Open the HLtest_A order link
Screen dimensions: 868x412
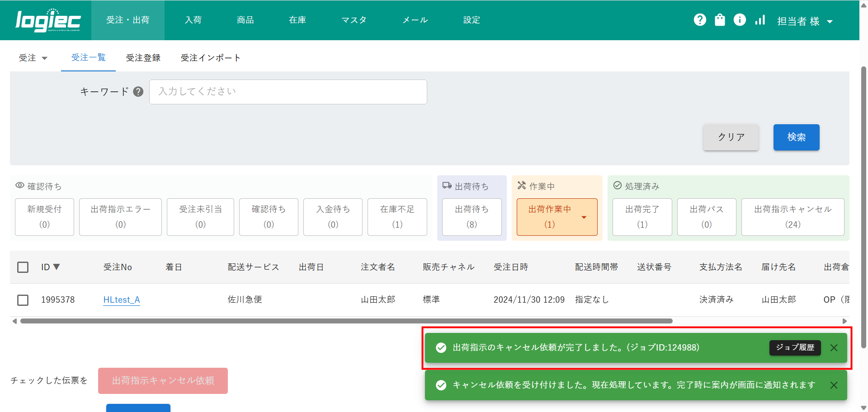[x=122, y=300]
